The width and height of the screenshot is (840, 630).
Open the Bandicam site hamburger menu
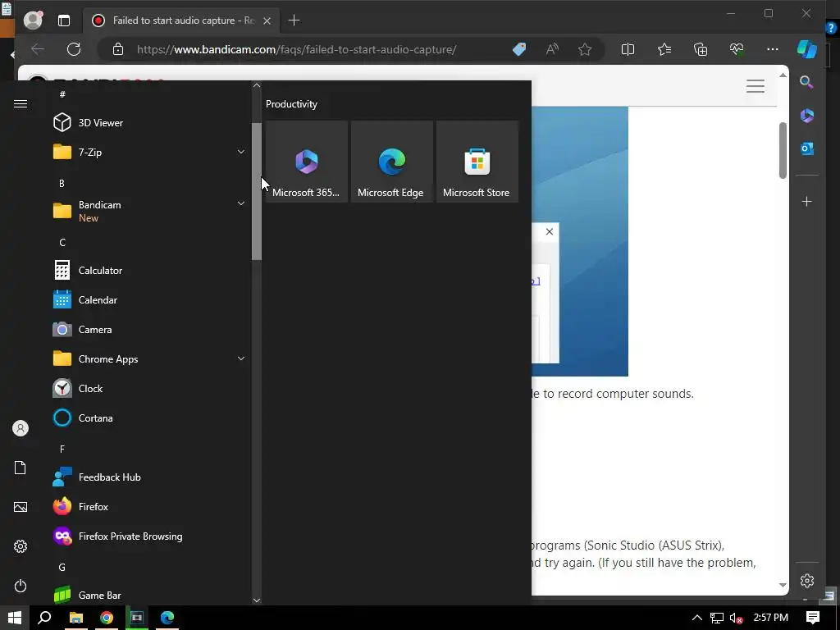pyautogui.click(x=756, y=85)
